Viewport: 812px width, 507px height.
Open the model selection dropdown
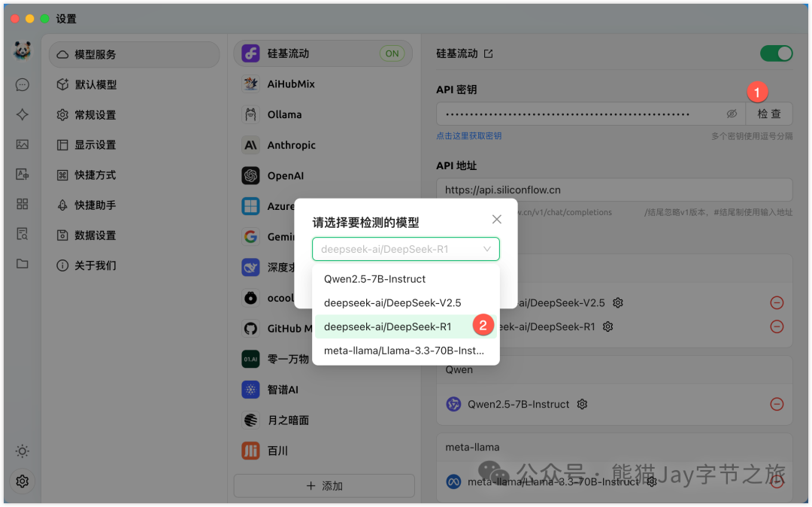(x=406, y=250)
